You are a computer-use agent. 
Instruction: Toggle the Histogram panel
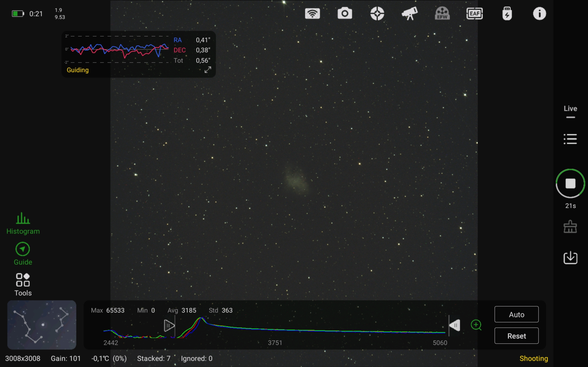(x=23, y=224)
